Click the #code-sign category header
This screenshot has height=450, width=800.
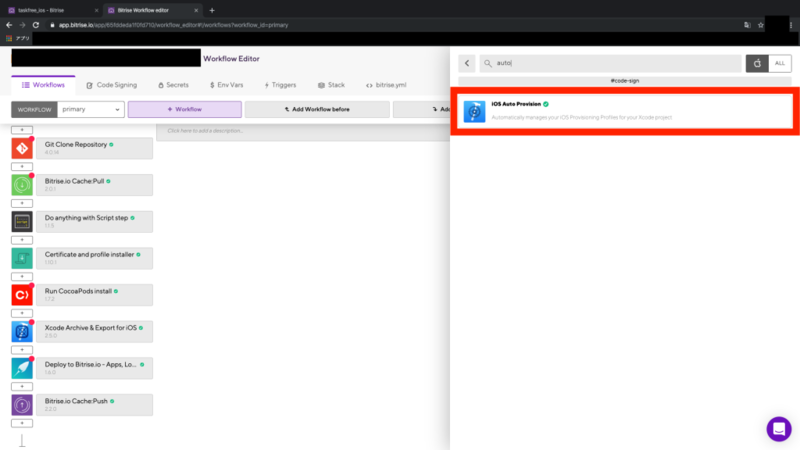[x=624, y=81]
